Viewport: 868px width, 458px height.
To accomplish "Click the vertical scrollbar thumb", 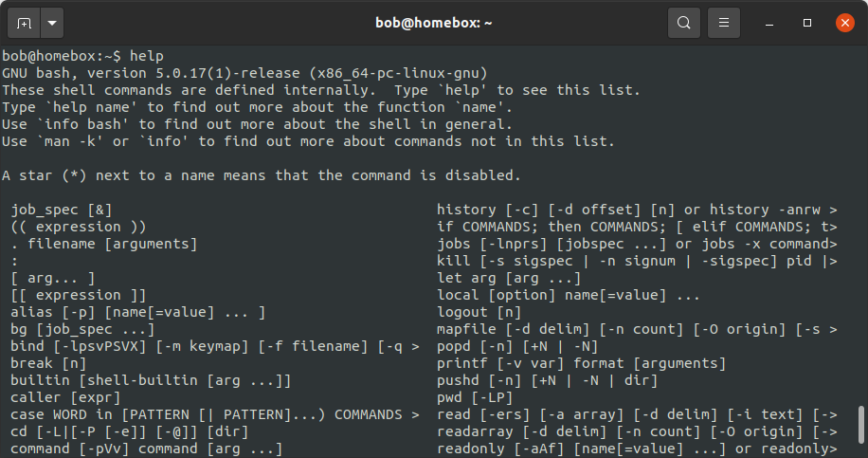I will coord(860,427).
